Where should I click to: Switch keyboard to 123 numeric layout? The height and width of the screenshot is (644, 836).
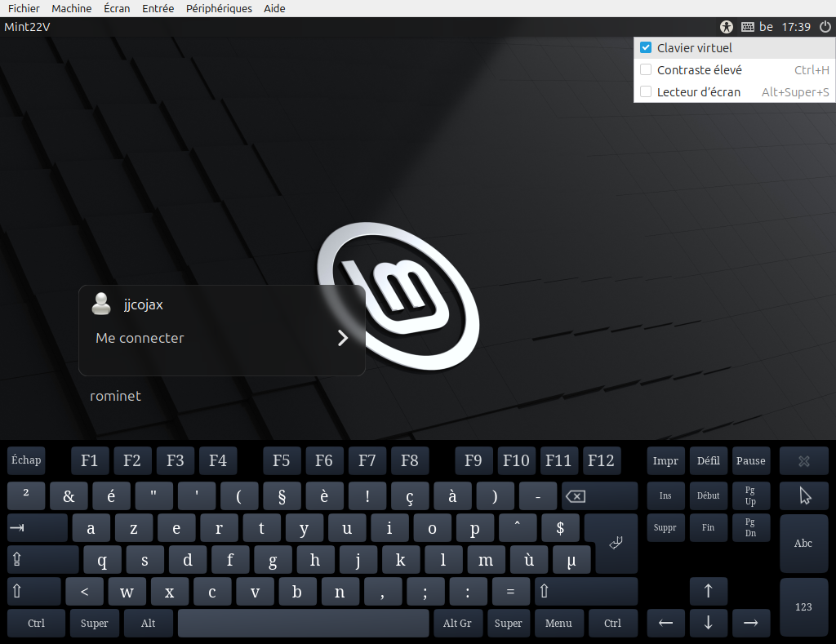(803, 607)
